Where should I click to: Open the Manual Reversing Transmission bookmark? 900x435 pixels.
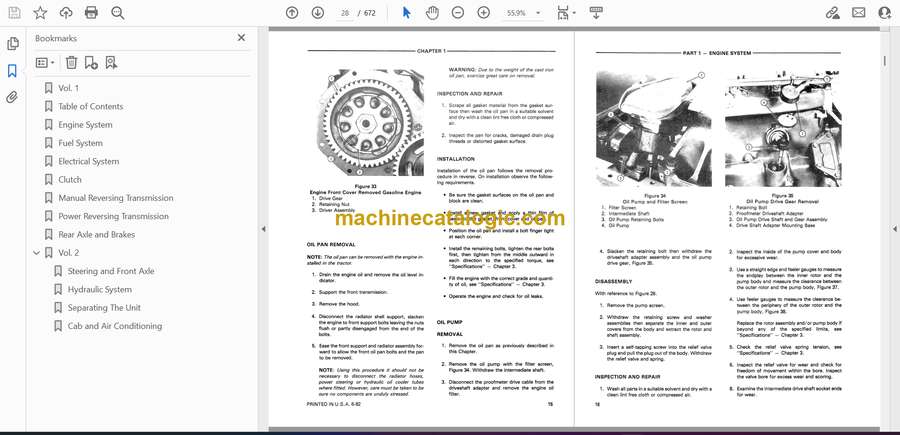tap(116, 198)
